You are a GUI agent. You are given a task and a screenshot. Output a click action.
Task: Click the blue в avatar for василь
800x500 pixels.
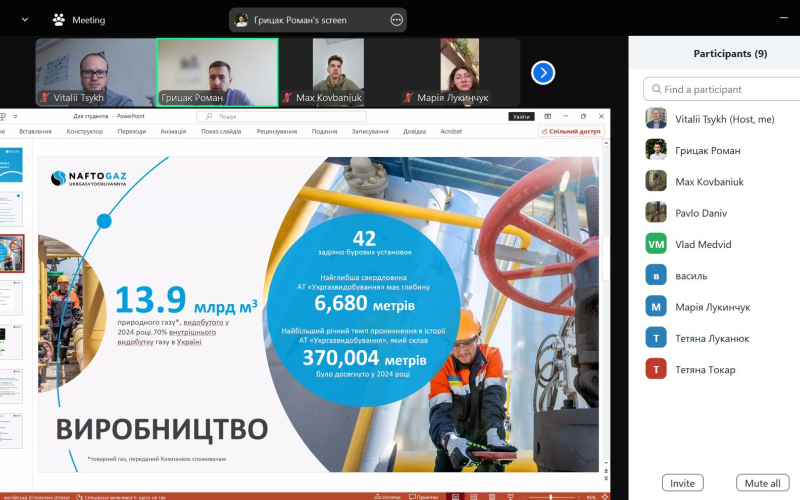coord(656,275)
